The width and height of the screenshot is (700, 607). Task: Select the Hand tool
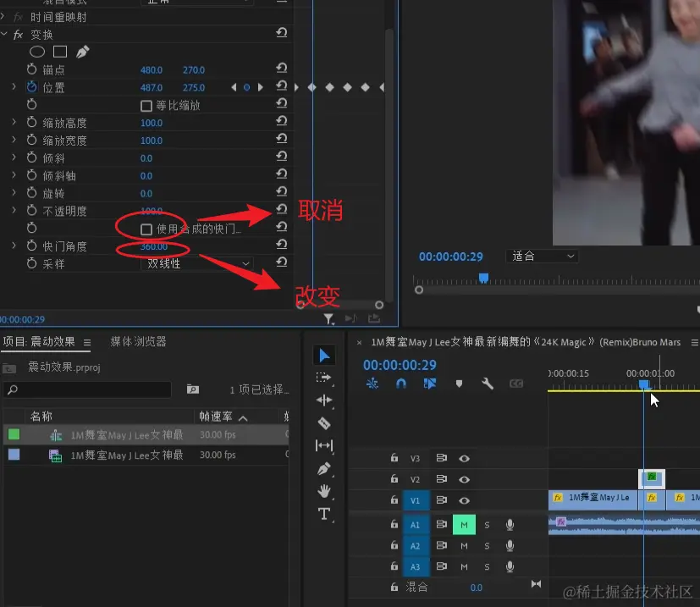click(324, 491)
